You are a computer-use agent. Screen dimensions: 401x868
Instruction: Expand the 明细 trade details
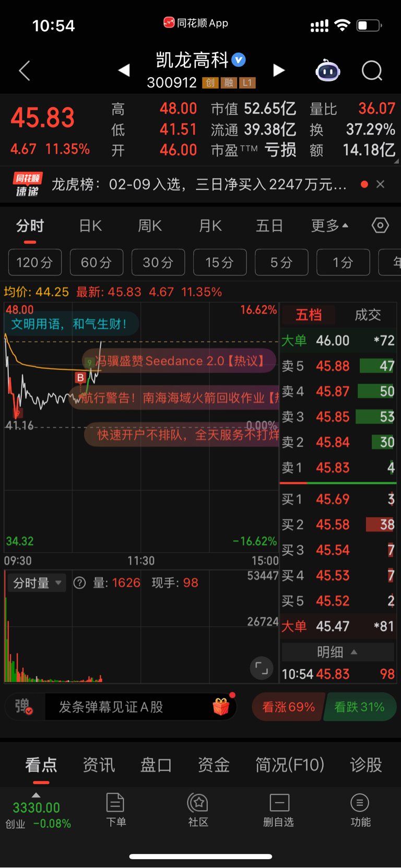click(338, 652)
